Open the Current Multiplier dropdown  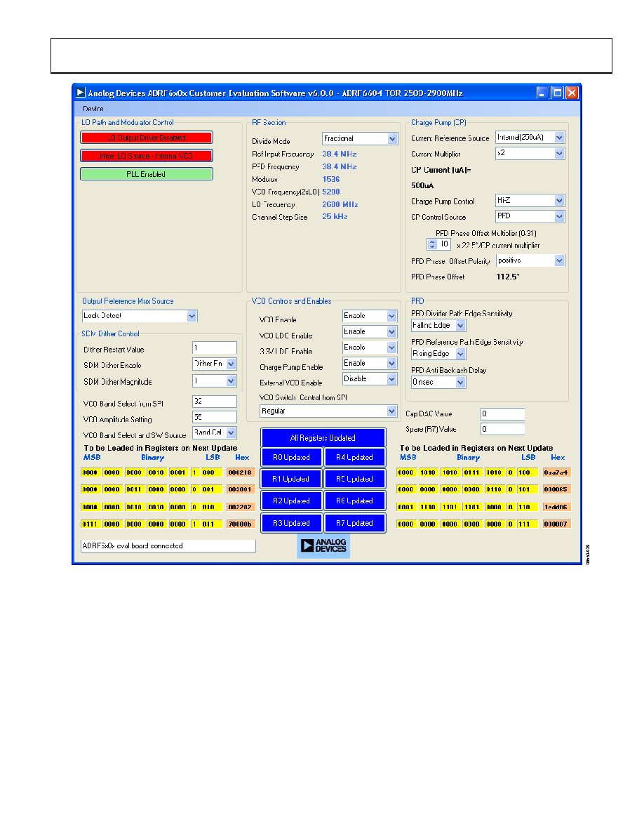pyautogui.click(x=530, y=153)
